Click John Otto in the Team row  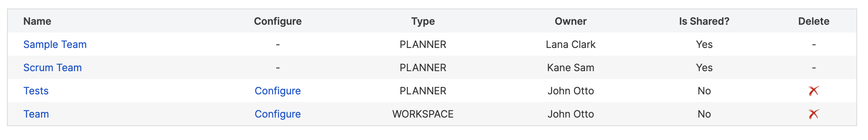(x=571, y=114)
